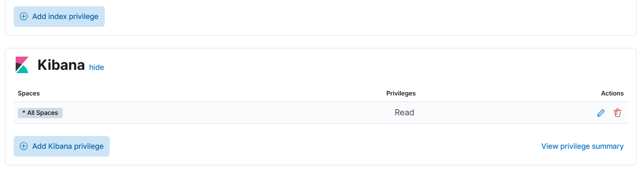Click the asterisk in the All Spaces badge
Image resolution: width=644 pixels, height=174 pixels.
(x=24, y=113)
